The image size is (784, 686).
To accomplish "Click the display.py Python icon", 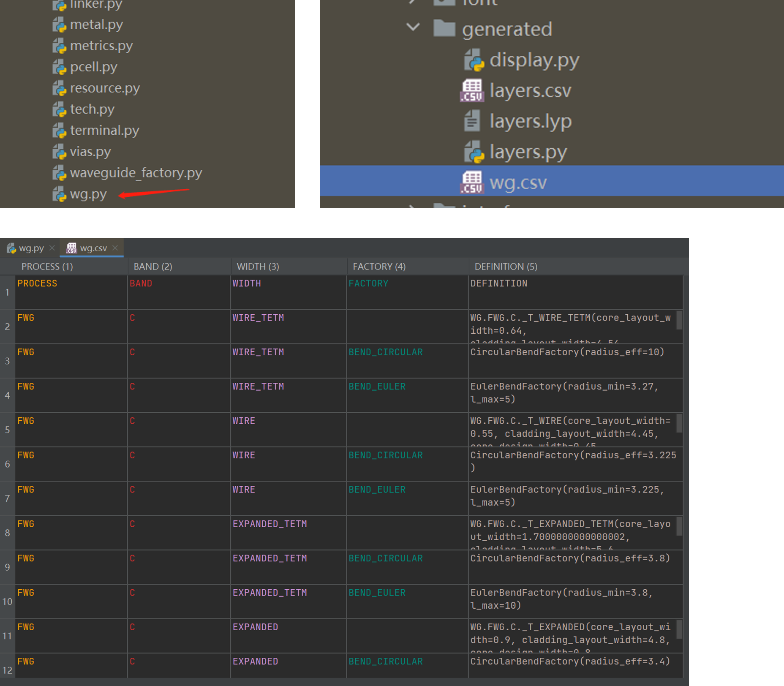I will point(474,60).
